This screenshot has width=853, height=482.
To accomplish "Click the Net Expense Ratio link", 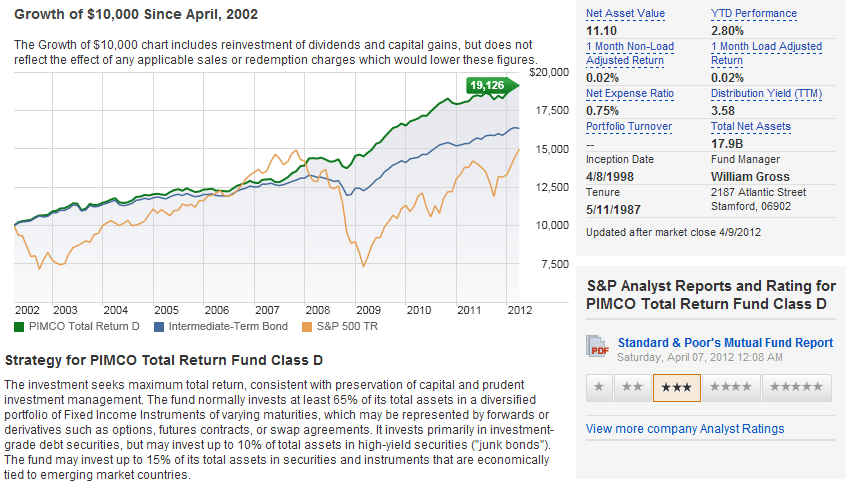I will point(630,94).
